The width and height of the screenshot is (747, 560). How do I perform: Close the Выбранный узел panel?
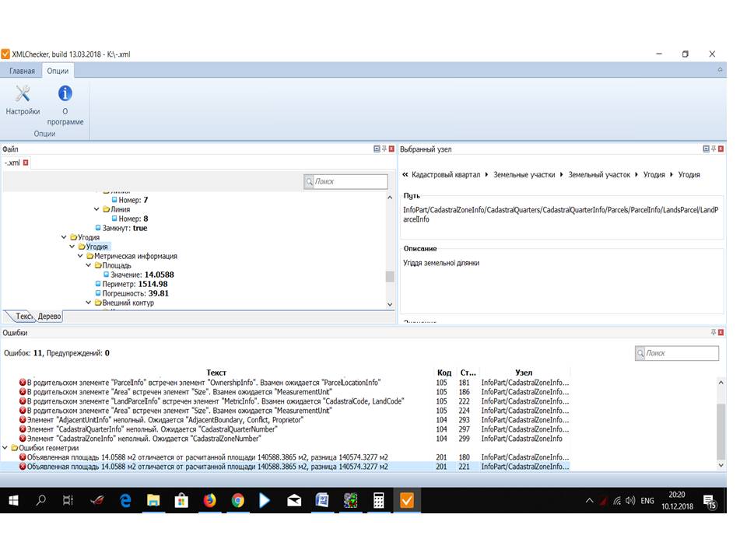(722, 149)
